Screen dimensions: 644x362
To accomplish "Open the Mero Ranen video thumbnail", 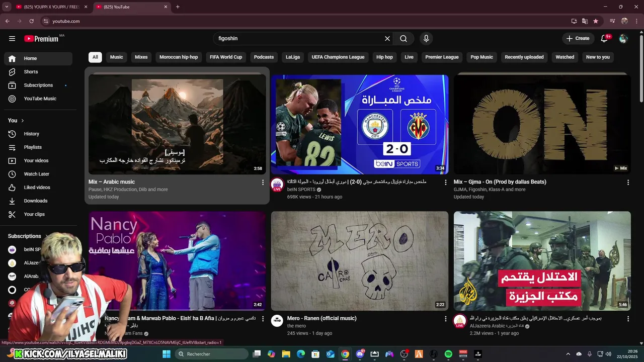I will pyautogui.click(x=360, y=261).
